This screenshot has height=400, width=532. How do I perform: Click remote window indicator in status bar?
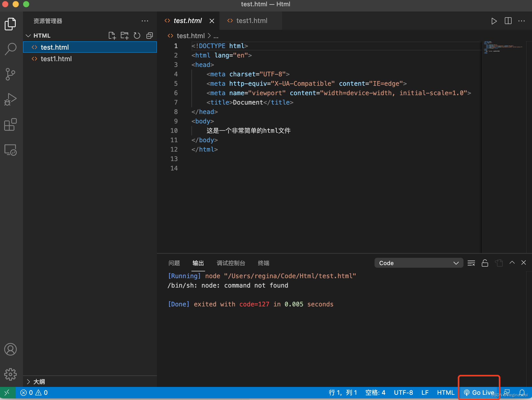[7, 393]
